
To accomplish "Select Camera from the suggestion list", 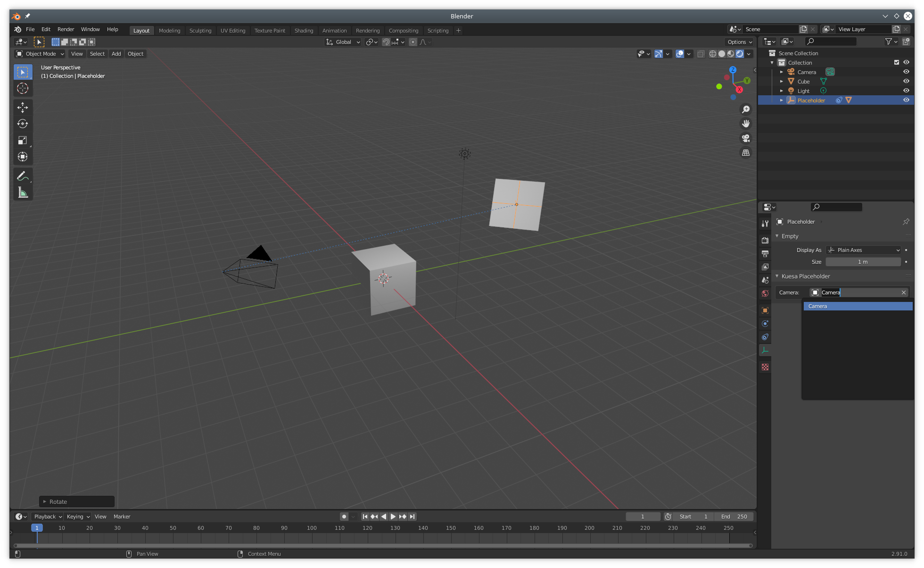I will tap(858, 306).
